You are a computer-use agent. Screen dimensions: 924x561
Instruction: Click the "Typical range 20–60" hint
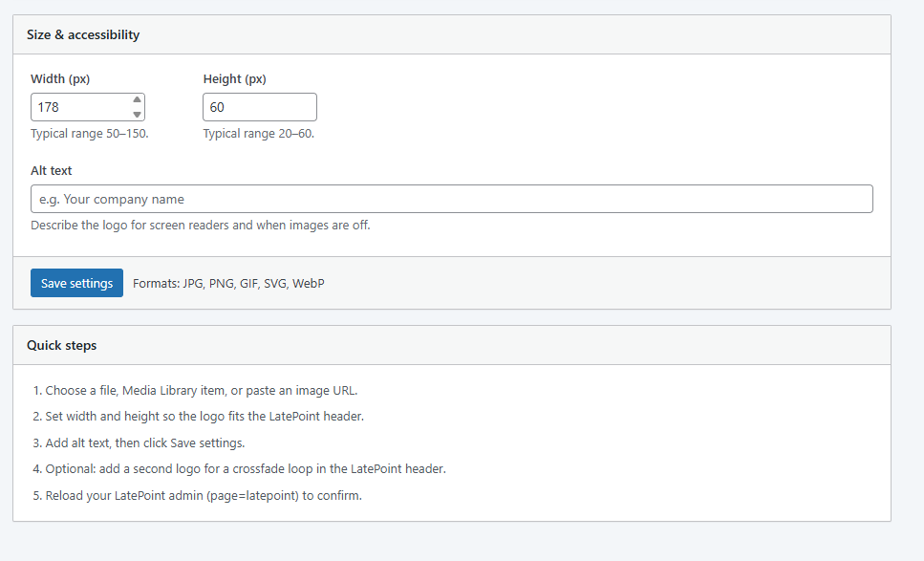pyautogui.click(x=259, y=134)
